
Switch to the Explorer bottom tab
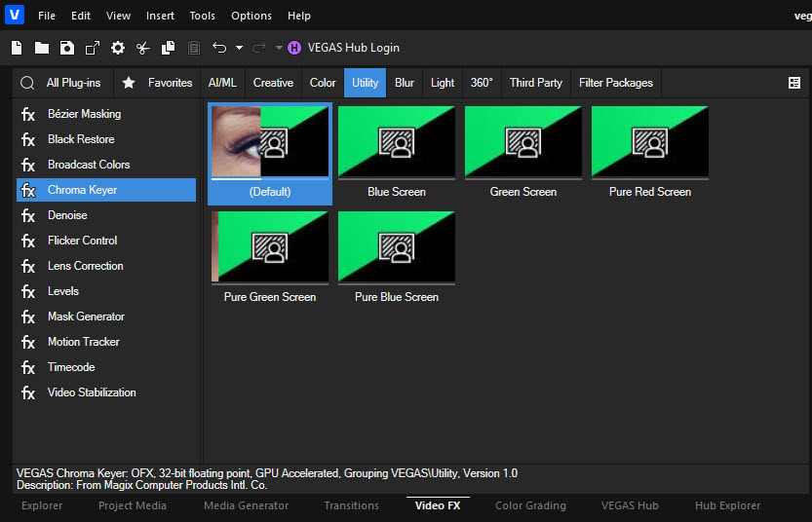click(42, 506)
